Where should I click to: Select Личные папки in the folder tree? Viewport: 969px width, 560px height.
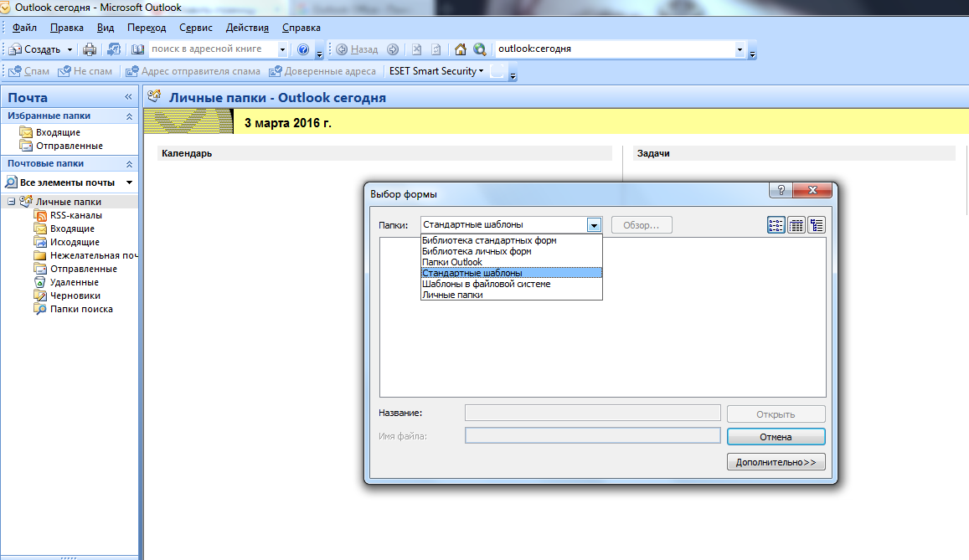[x=69, y=202]
